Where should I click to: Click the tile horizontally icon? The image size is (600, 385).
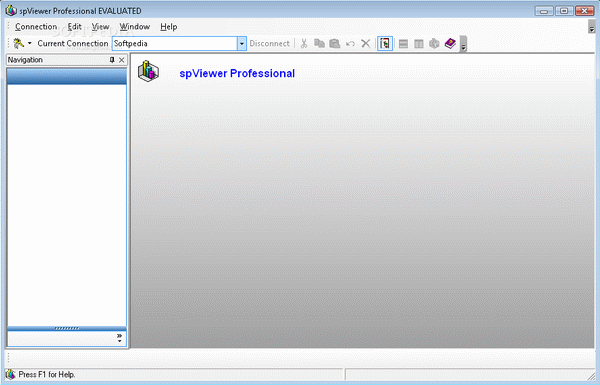pyautogui.click(x=403, y=44)
